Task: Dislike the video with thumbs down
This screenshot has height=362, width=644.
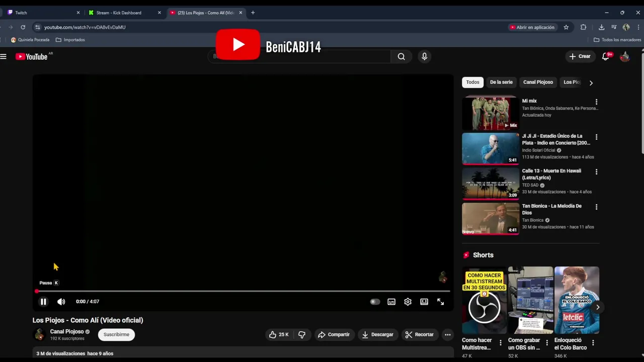Action: [302, 334]
